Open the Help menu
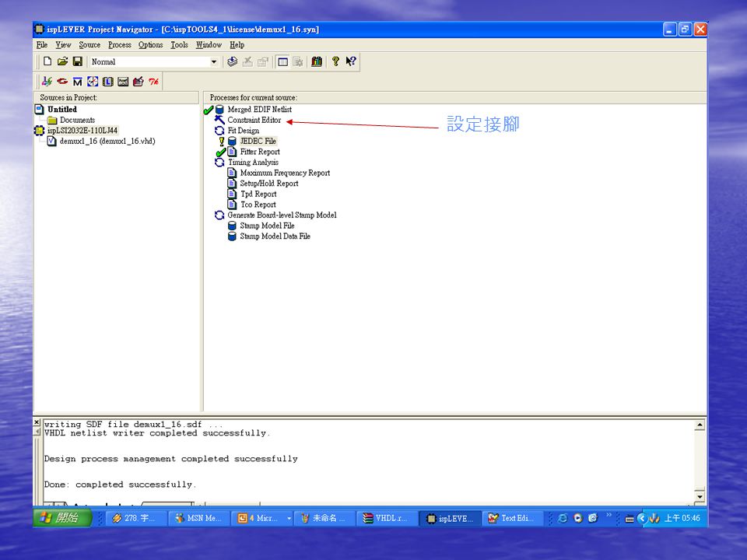 coord(237,45)
